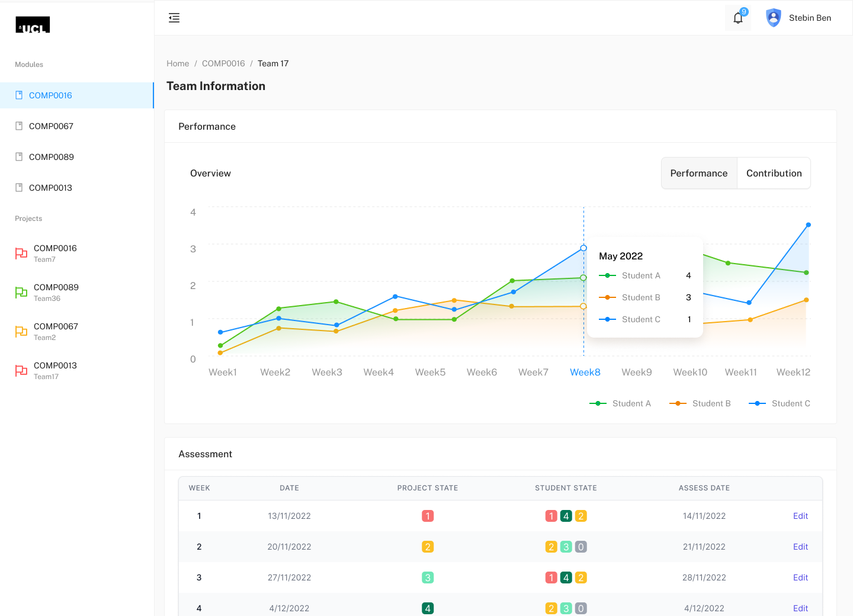Click the ASSESS DATE column header

pyautogui.click(x=704, y=488)
